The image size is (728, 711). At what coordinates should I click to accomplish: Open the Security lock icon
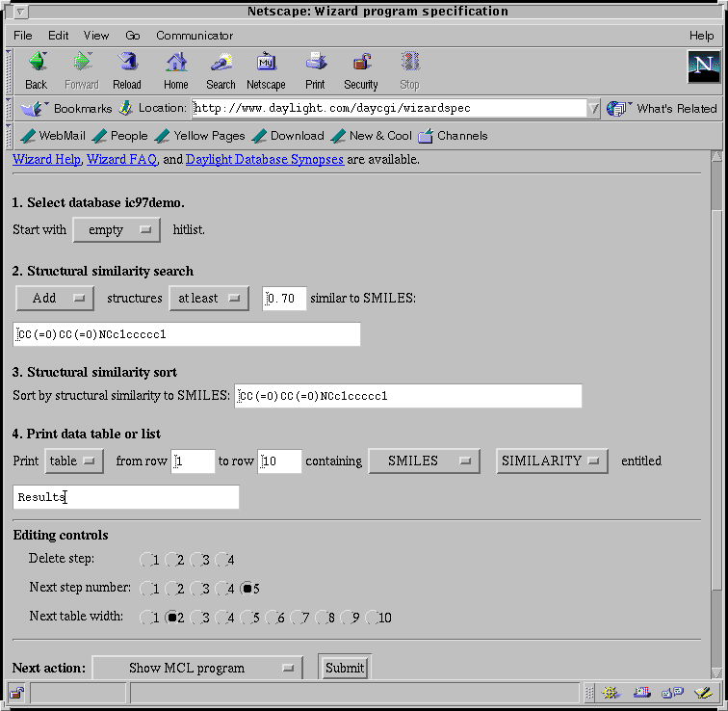click(x=361, y=64)
